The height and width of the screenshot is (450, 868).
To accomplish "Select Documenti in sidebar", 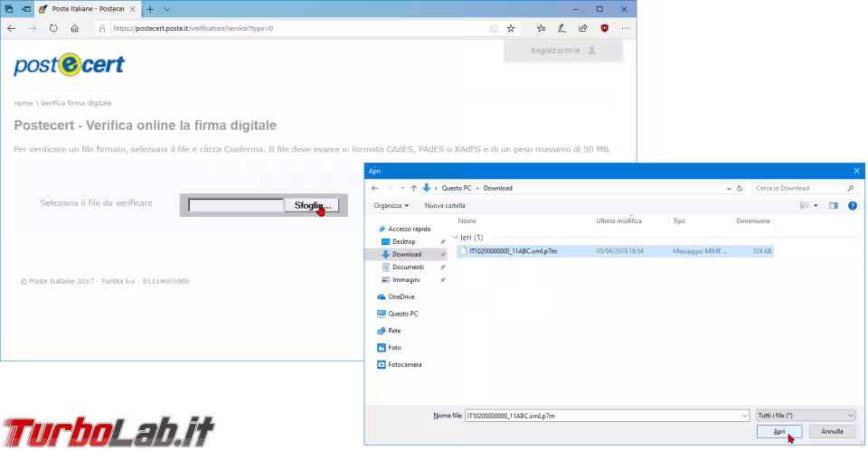I will coord(408,267).
